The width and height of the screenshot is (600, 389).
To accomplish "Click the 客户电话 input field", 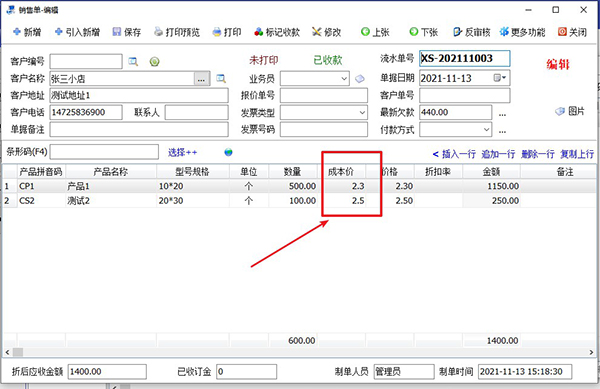I will point(86,112).
